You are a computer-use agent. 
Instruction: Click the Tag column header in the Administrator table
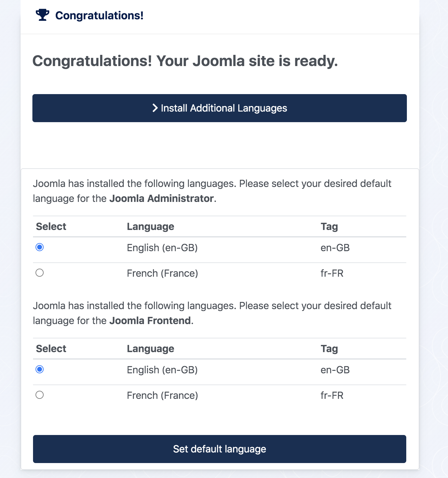329,227
